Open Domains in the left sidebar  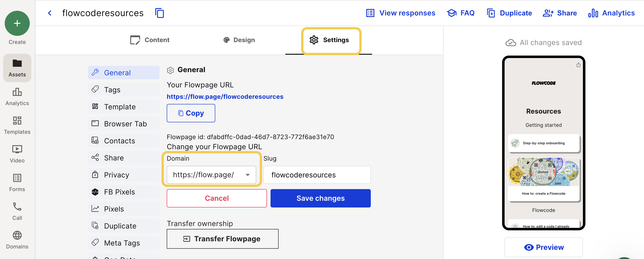[17, 240]
